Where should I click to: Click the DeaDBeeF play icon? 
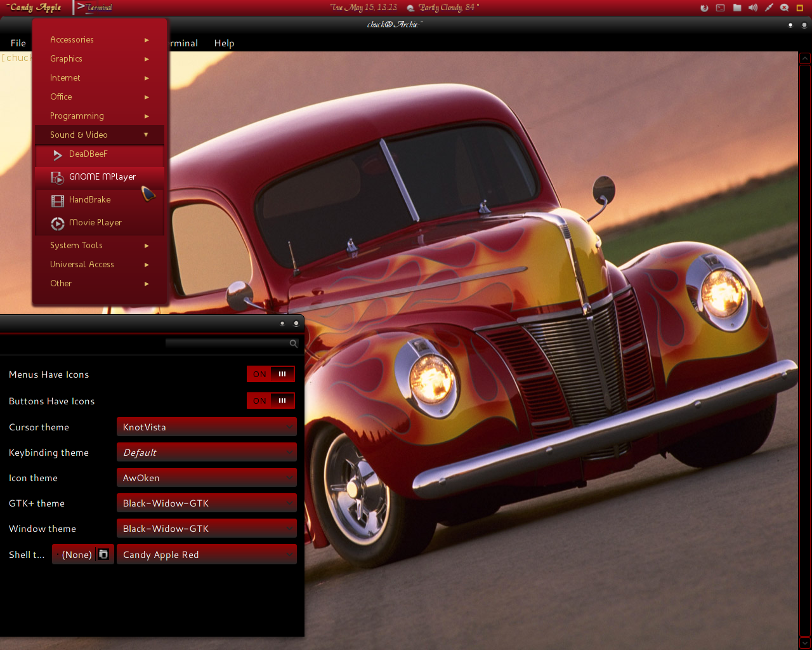click(58, 154)
